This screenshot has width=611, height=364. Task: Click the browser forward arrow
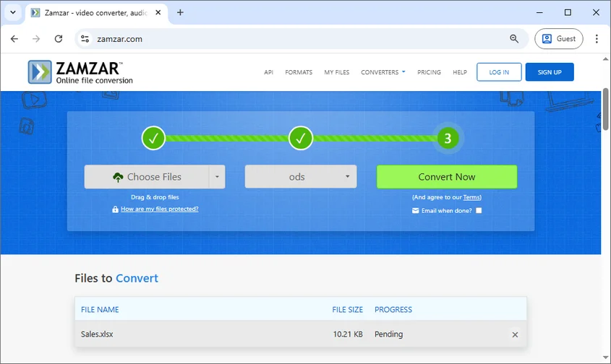click(x=36, y=39)
